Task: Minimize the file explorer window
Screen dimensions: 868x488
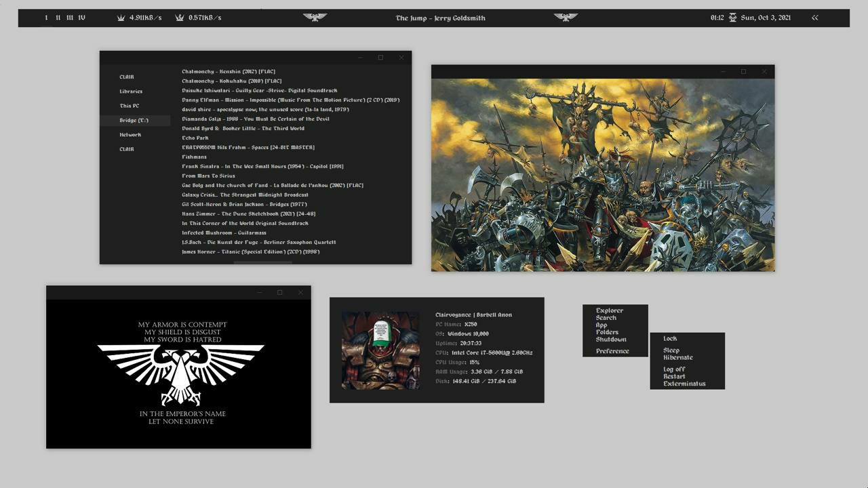Action: [x=360, y=58]
